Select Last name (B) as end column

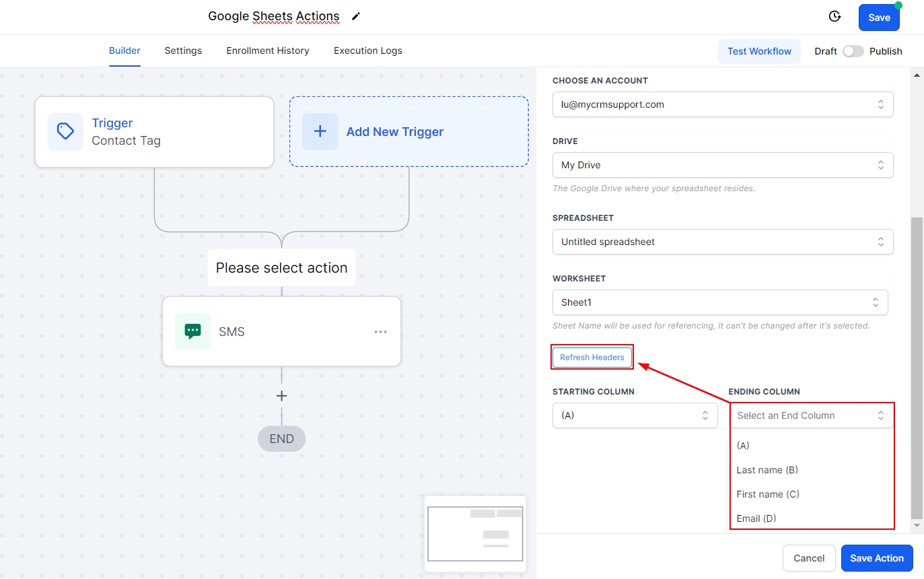pyautogui.click(x=767, y=470)
